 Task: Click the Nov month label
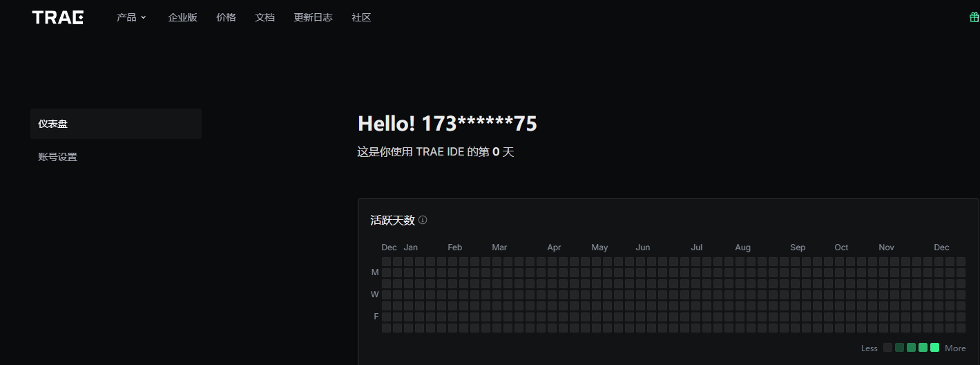pos(887,247)
